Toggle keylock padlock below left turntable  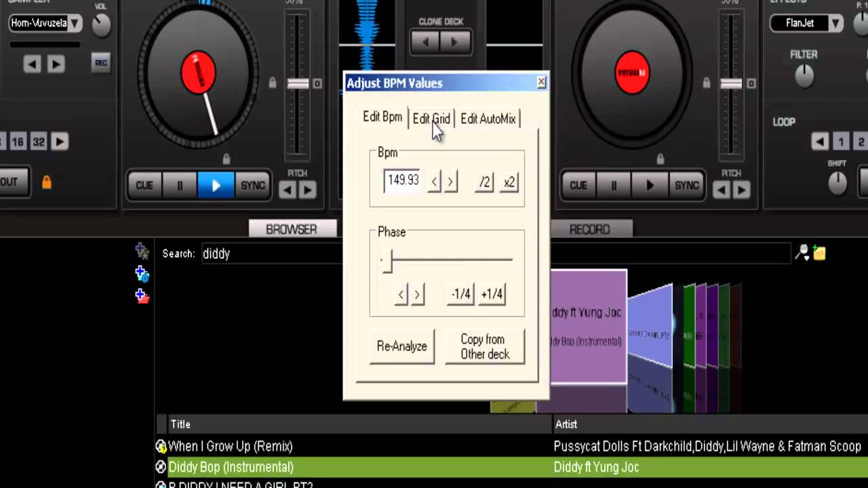[226, 159]
